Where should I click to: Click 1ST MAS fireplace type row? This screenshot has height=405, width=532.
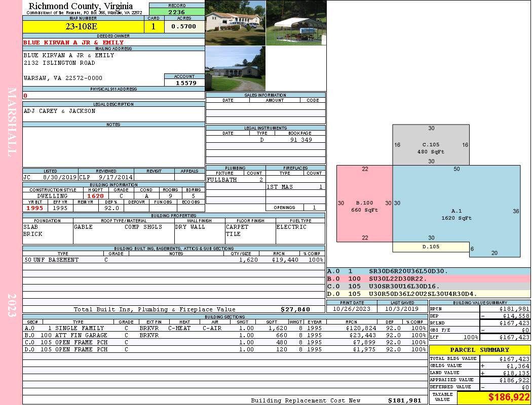(295, 187)
